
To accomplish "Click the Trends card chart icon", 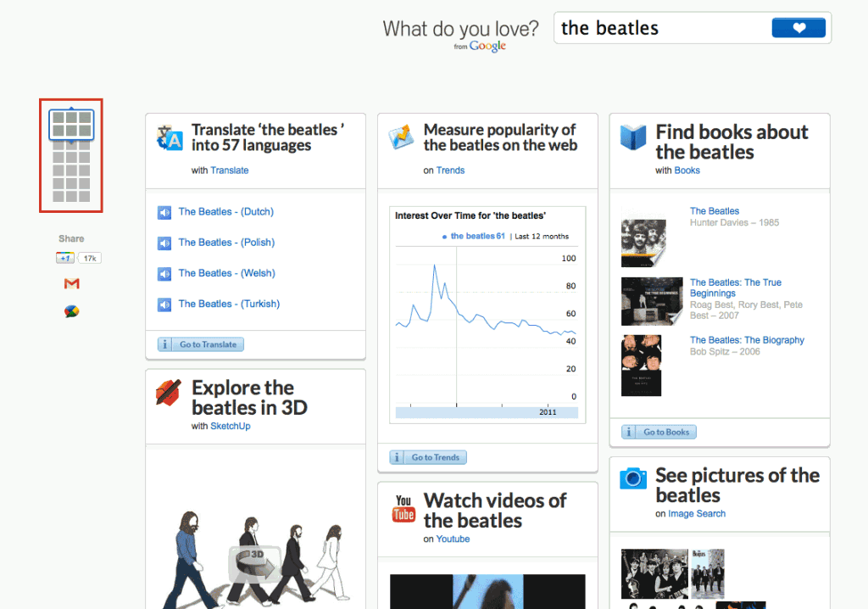I will [401, 137].
